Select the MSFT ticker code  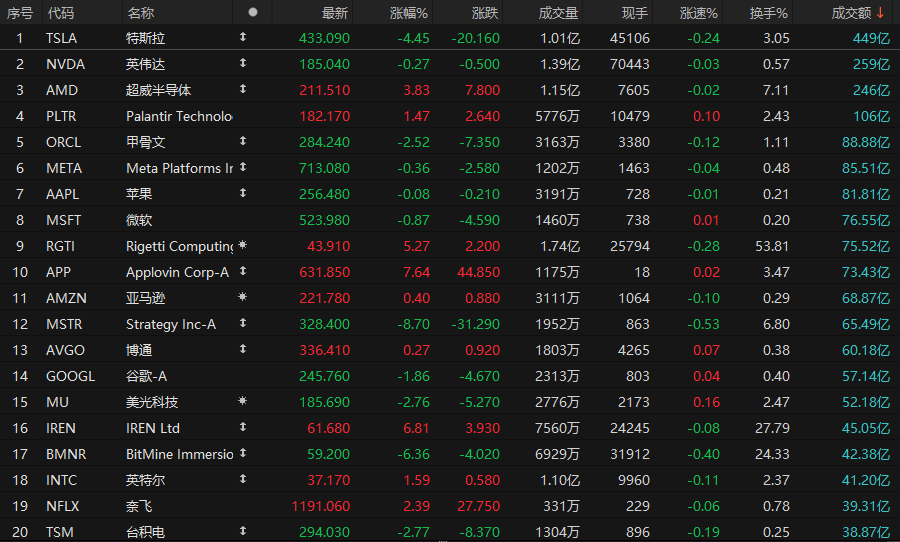pos(64,220)
